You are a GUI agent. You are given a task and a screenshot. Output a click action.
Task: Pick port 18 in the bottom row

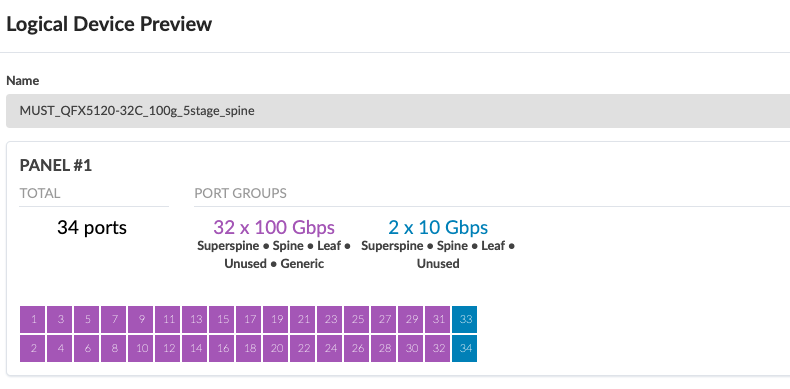tap(249, 349)
